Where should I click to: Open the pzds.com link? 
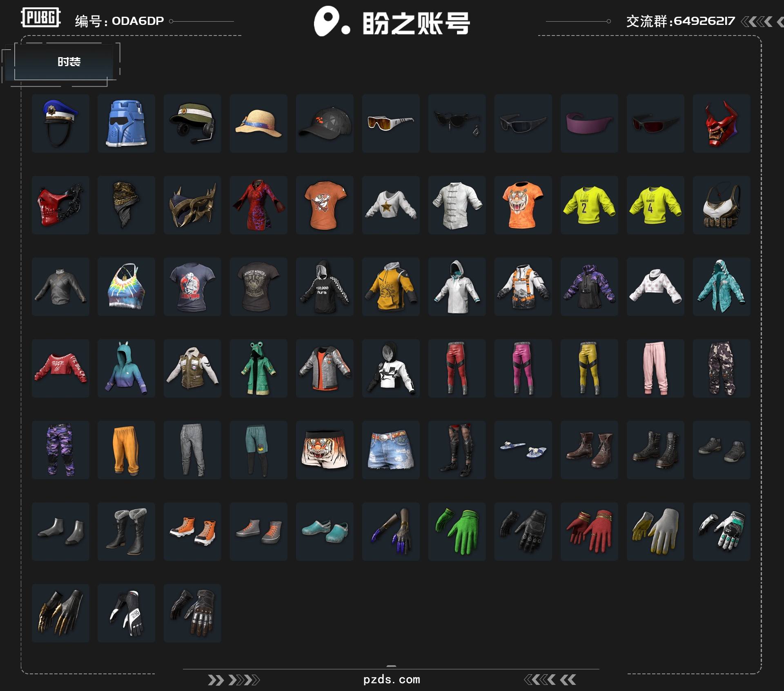(392, 679)
